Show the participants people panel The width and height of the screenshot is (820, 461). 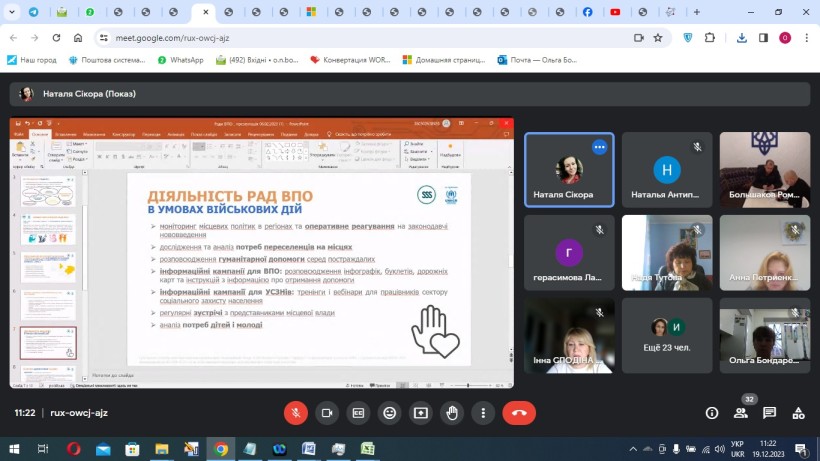coord(741,412)
